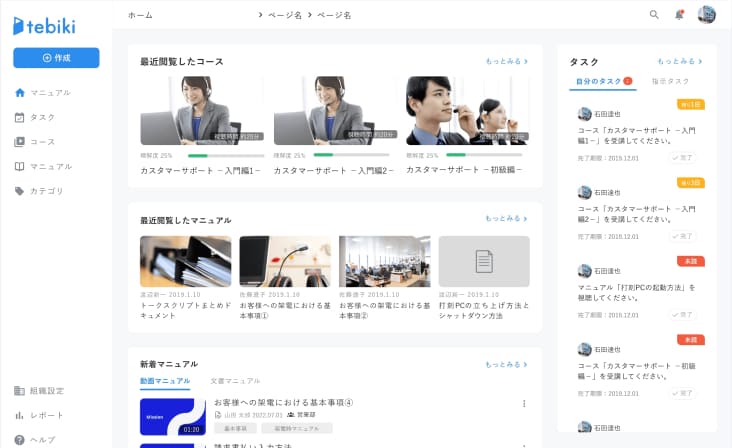Click the home icon in the sidebar
732x448 pixels.
pyautogui.click(x=19, y=93)
